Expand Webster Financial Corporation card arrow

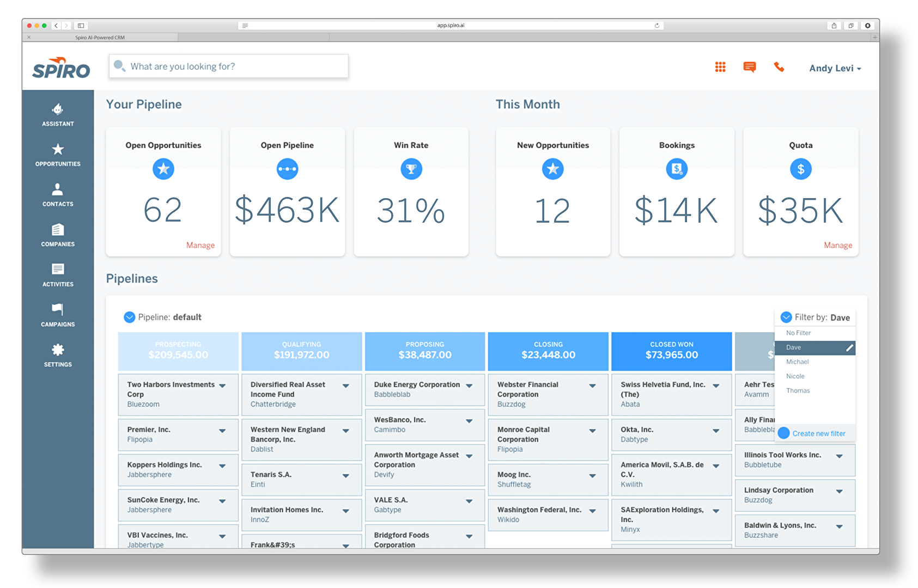coord(592,385)
